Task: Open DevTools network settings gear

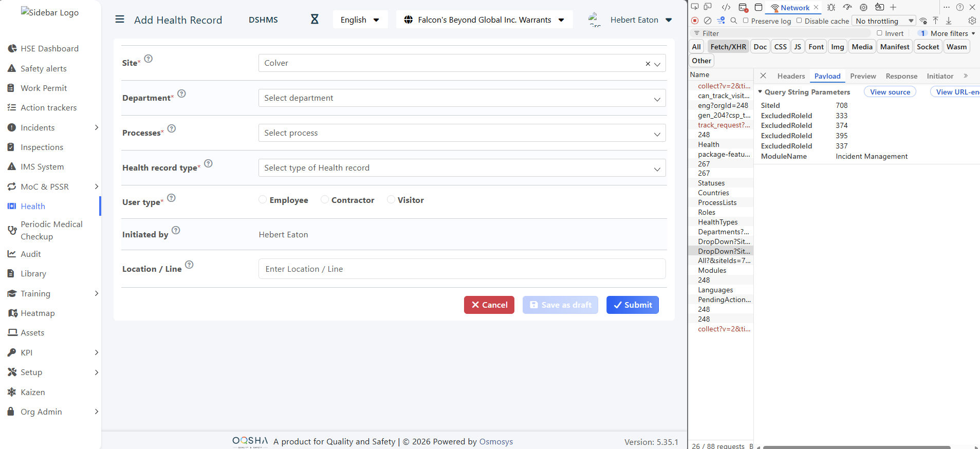Action: pyautogui.click(x=972, y=21)
